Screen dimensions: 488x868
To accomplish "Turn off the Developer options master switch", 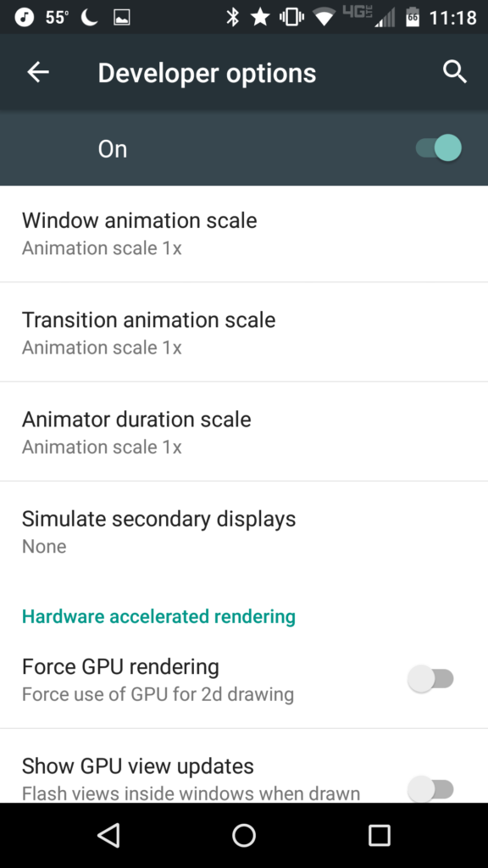I will tap(439, 147).
